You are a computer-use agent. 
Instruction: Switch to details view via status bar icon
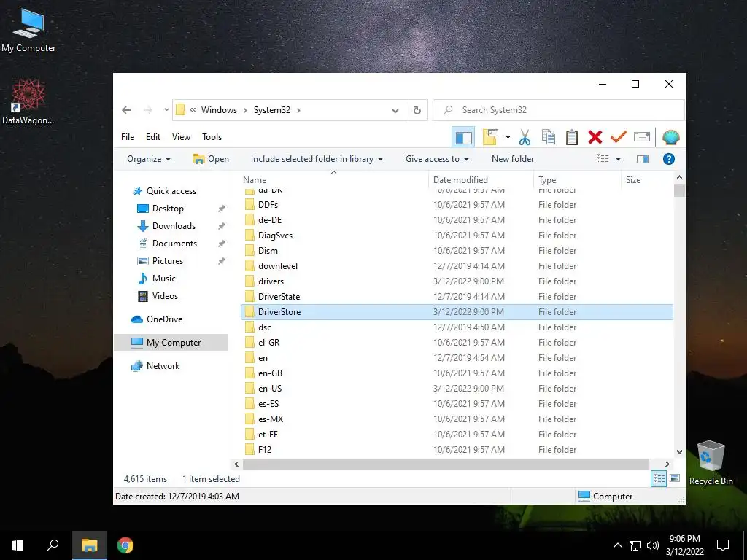659,479
